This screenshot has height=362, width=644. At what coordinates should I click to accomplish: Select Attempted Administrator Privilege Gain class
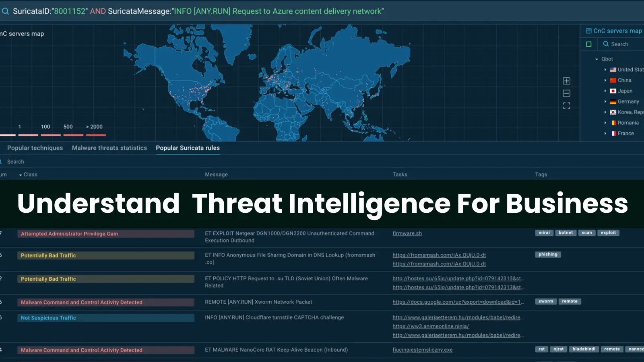(106, 234)
